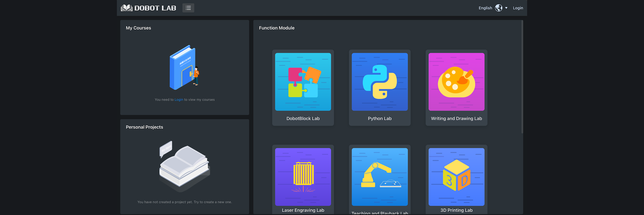This screenshot has height=215, width=644.
Task: Click the globe language icon
Action: 499,8
